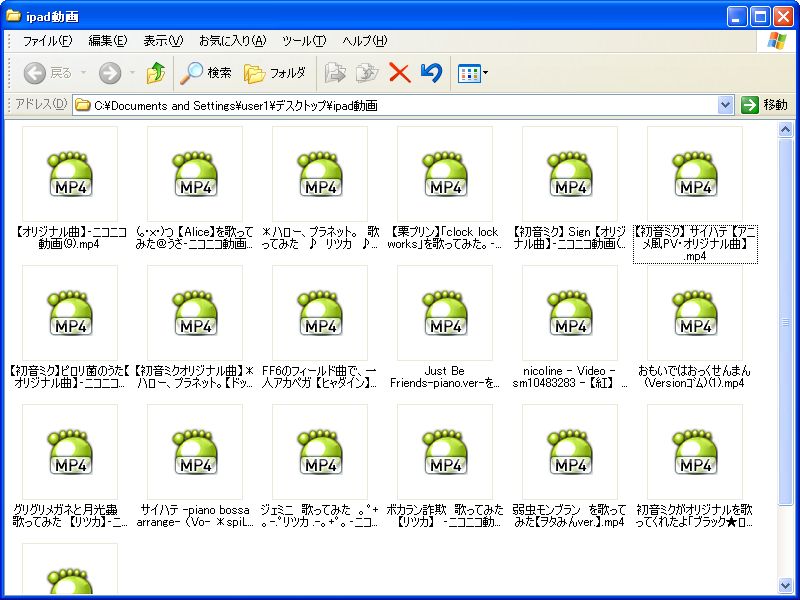Select the おもいではおっくせんまん MP4 icon
The height and width of the screenshot is (600, 800).
[695, 313]
